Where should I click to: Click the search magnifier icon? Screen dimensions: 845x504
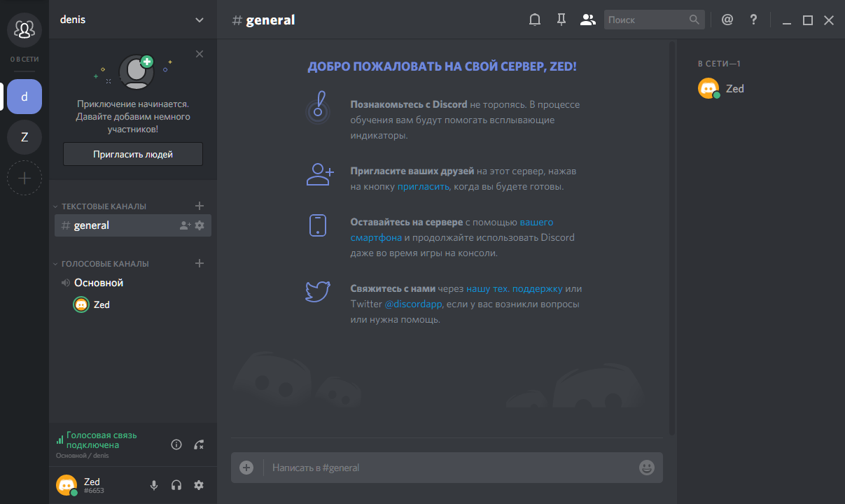point(694,20)
